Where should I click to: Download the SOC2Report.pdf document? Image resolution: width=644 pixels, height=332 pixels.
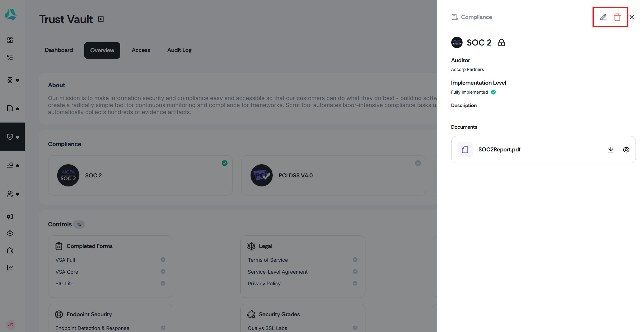coord(611,150)
